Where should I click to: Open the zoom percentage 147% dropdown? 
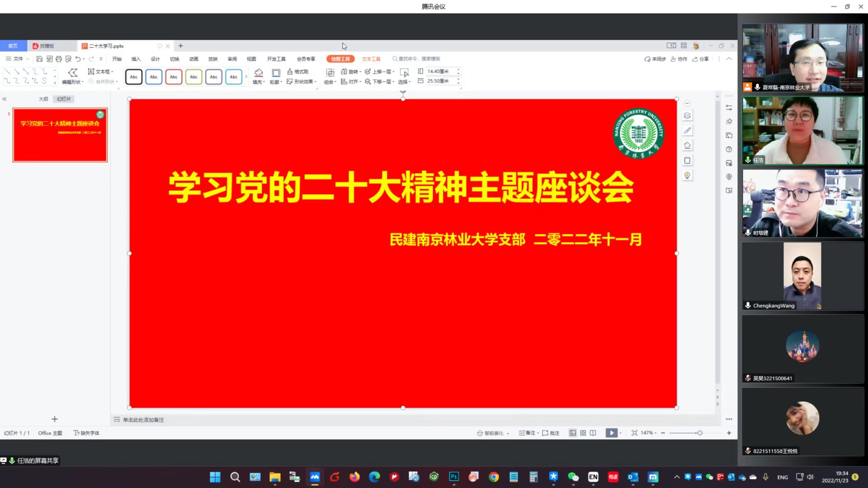648,433
